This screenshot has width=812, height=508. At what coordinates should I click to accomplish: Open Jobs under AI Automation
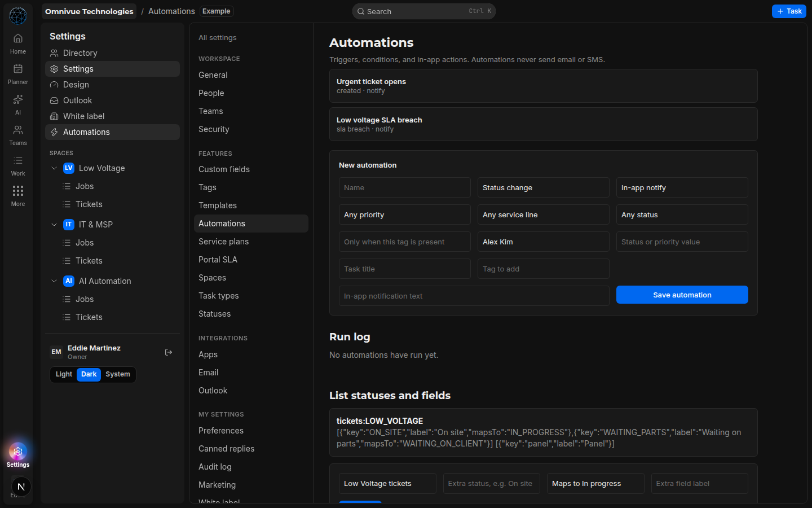click(119, 299)
